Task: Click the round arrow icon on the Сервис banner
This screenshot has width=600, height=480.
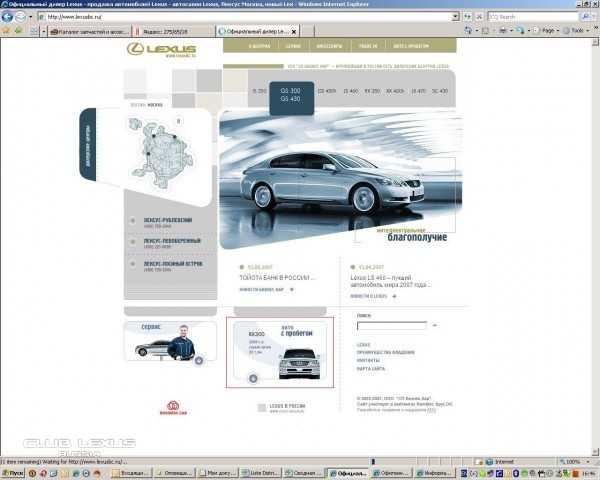Action: (199, 360)
